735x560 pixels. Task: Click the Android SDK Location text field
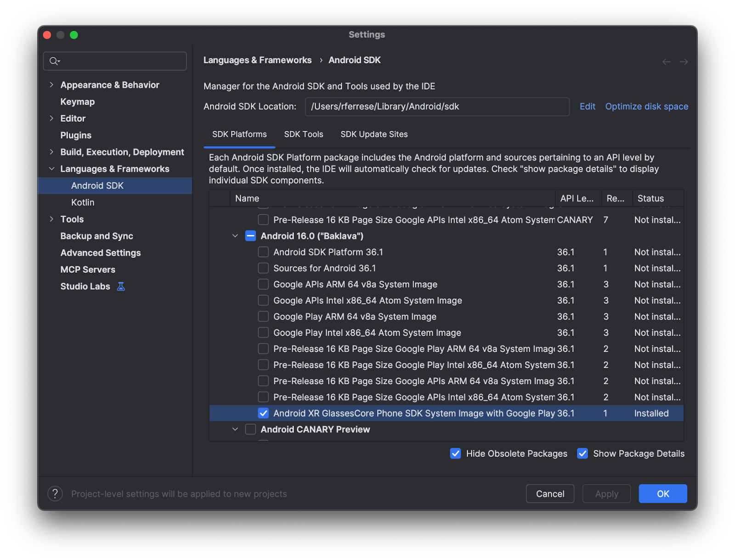[437, 106]
